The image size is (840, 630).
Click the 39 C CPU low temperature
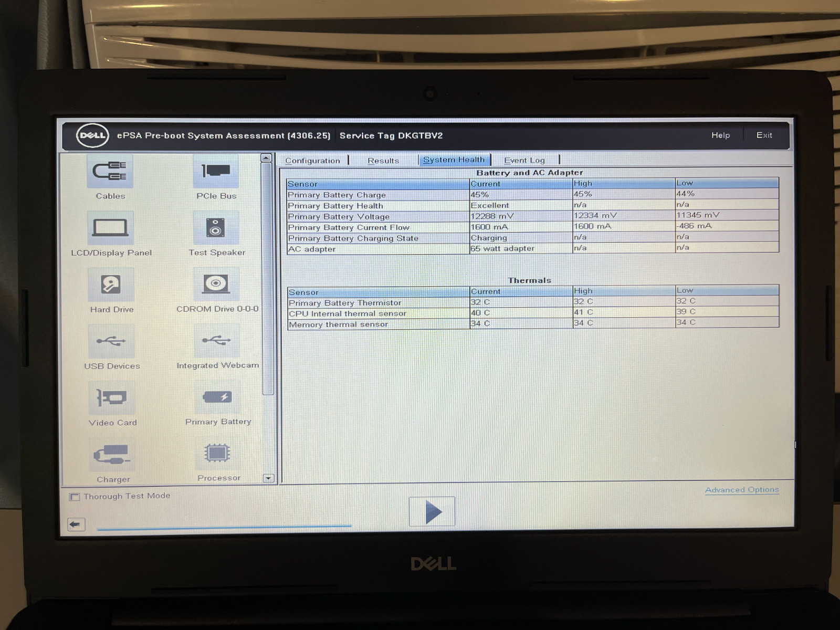pyautogui.click(x=686, y=311)
